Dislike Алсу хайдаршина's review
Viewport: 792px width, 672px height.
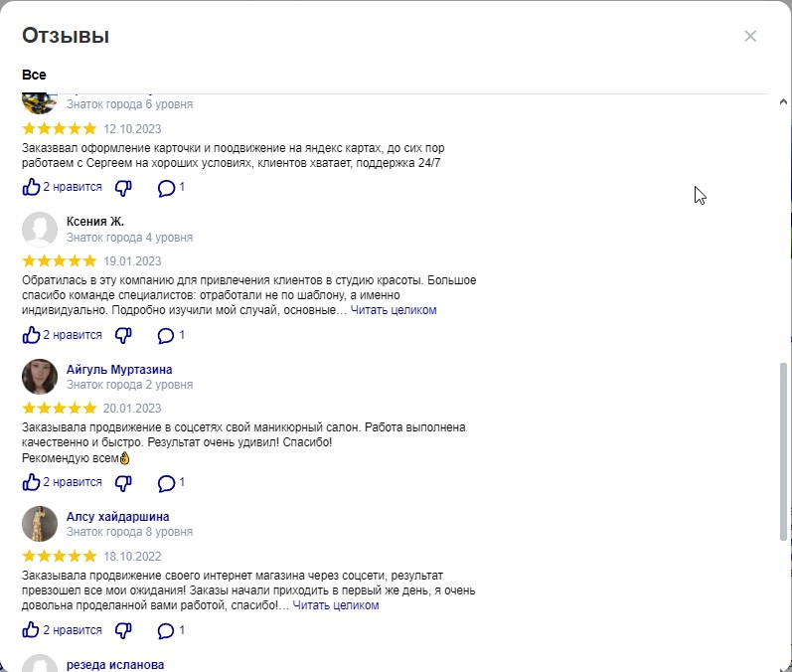[123, 630]
